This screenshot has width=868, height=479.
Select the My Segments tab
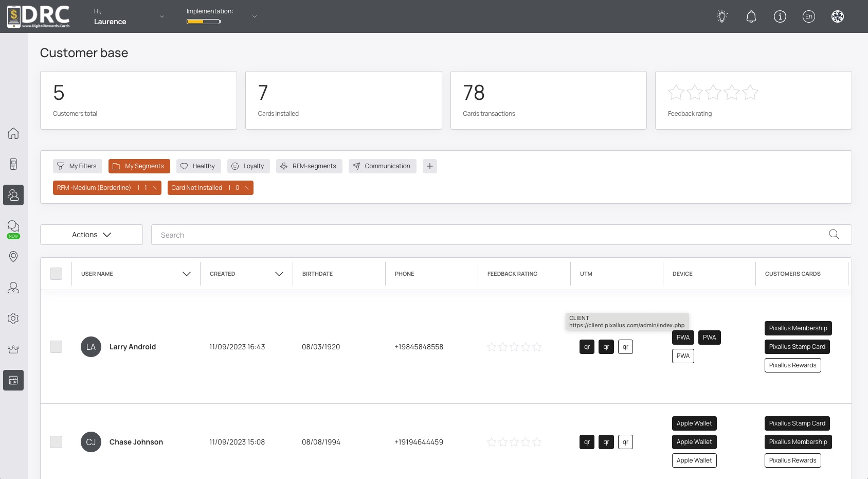click(139, 166)
